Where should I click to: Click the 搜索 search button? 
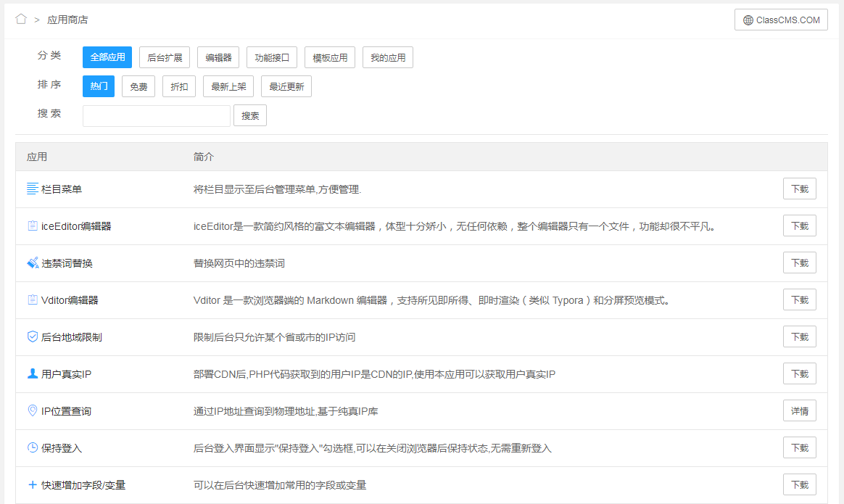pyautogui.click(x=249, y=116)
